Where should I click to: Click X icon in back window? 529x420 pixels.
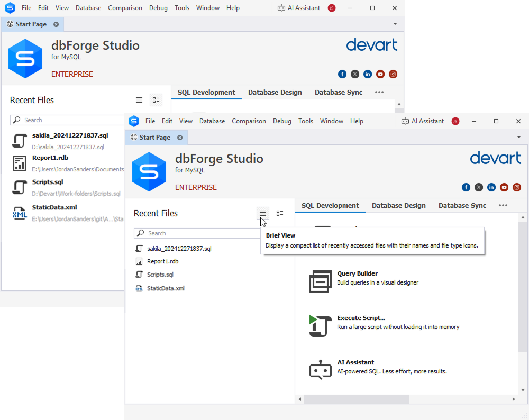pos(355,74)
